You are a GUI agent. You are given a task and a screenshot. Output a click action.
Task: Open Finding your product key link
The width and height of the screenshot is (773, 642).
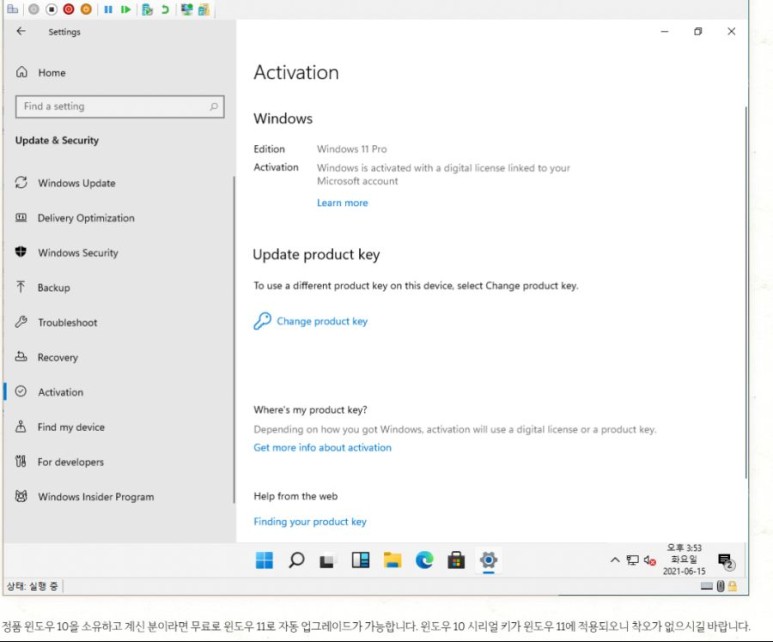click(x=310, y=522)
